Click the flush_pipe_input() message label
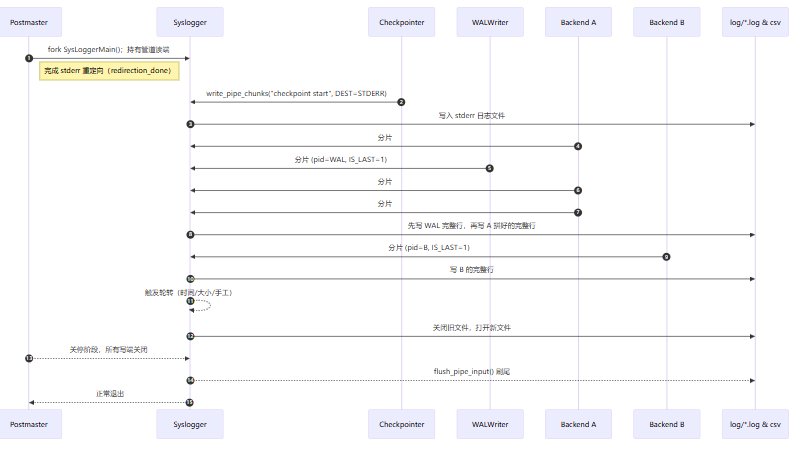798x460 pixels. pos(472,371)
